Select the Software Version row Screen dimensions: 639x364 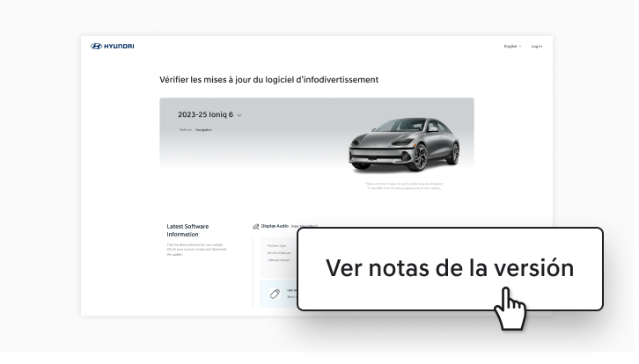279,260
